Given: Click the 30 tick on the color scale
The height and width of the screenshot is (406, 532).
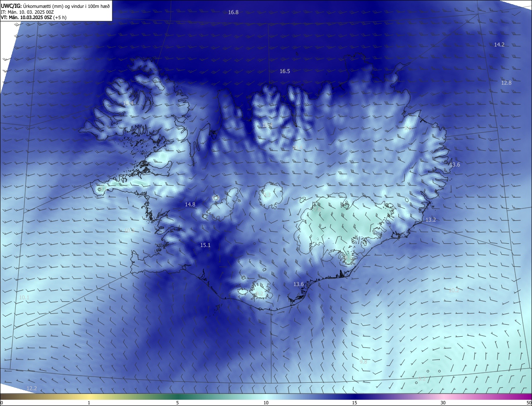Looking at the screenshot, I should coord(443,403).
